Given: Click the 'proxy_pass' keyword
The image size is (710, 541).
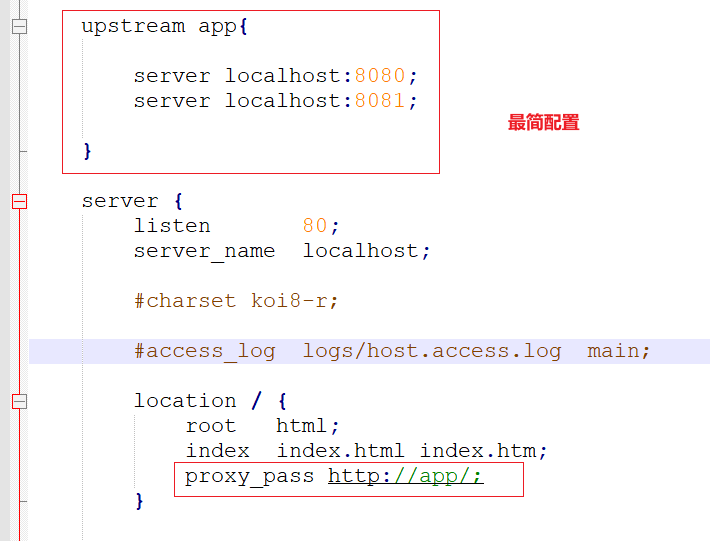Looking at the screenshot, I should (249, 476).
